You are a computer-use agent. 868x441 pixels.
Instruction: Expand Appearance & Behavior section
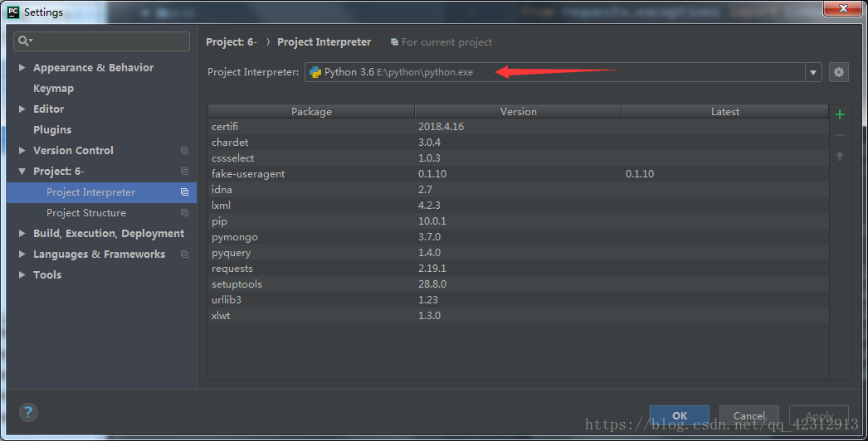[22, 67]
